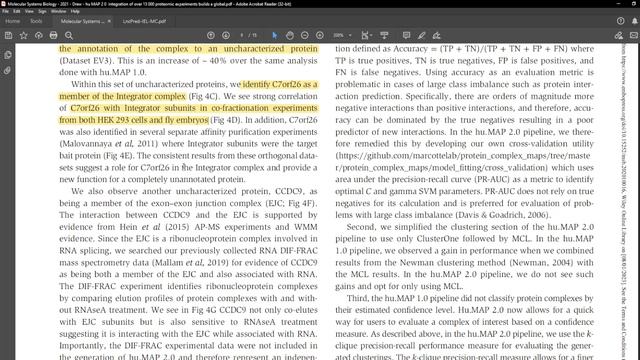The image size is (640, 360).
Task: Close the Molecular Systems document tab
Action: point(109,21)
